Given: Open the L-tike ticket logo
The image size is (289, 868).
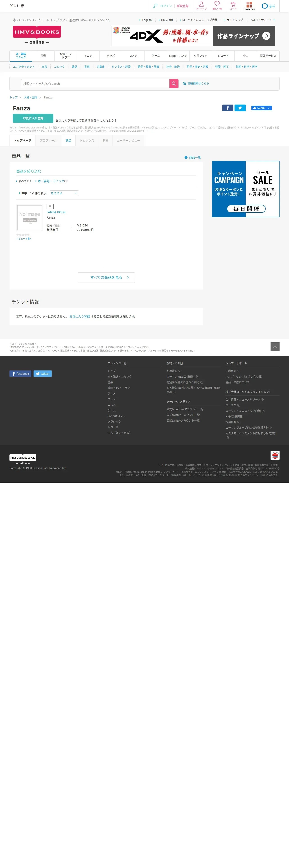Looking at the screenshot, I should point(269,6).
